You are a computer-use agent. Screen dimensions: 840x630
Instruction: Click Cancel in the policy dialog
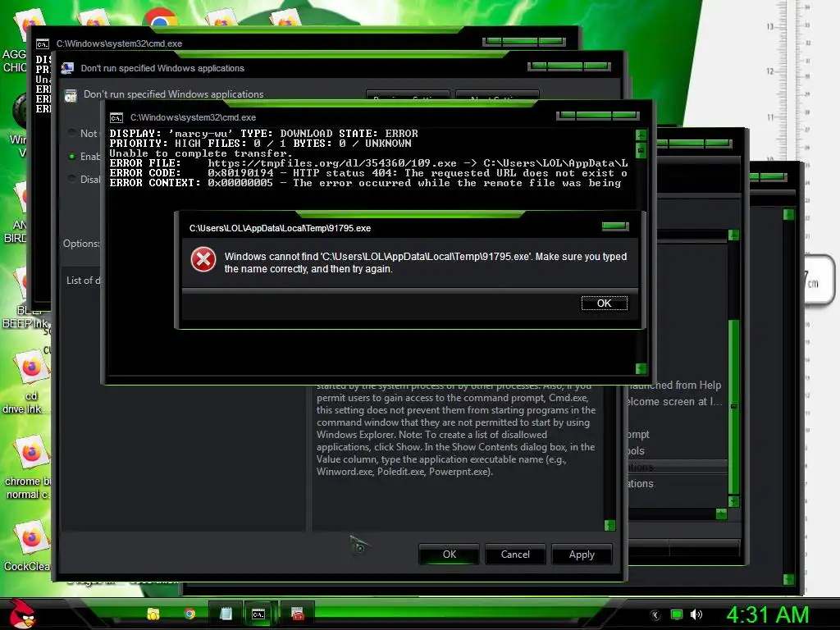515,555
